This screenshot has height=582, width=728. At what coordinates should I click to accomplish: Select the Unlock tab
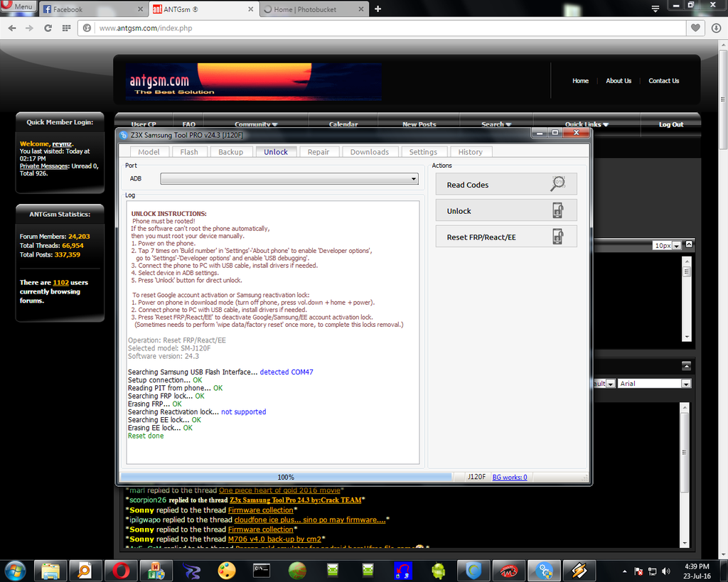[x=276, y=152]
